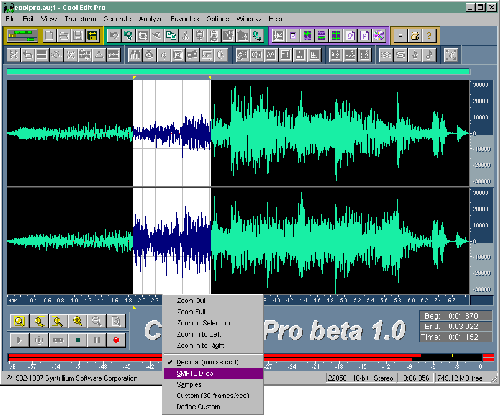Click the floppy disk Save toolbar icon
The height and width of the screenshot is (419, 500).
tap(78, 36)
